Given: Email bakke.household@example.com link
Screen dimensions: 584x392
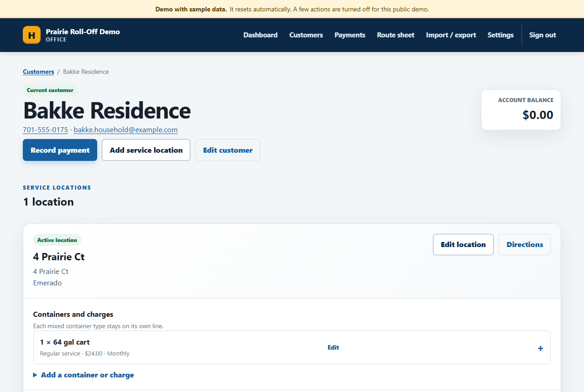Looking at the screenshot, I should pyautogui.click(x=125, y=130).
